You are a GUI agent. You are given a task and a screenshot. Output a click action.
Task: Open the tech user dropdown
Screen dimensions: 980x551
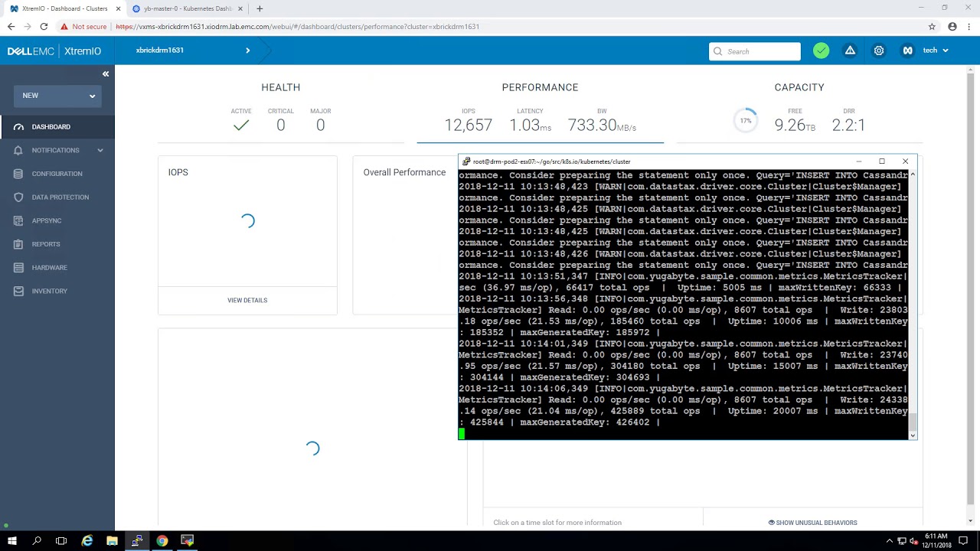click(x=935, y=51)
